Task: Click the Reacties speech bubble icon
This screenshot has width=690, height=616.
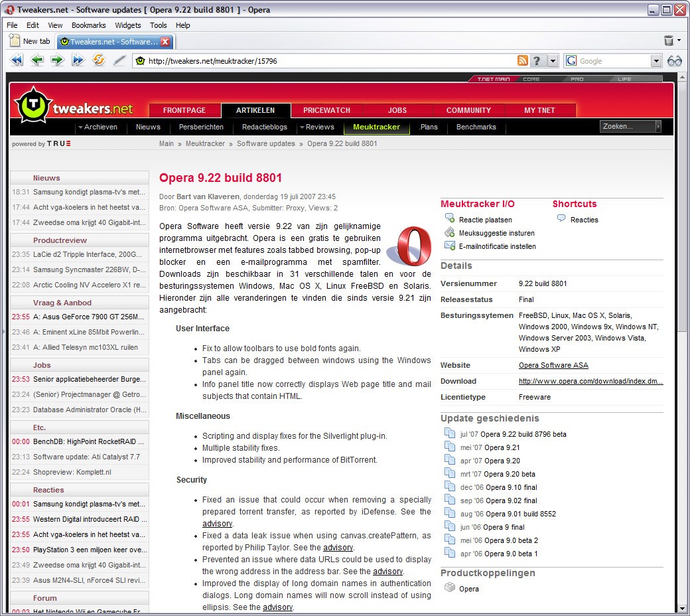Action: point(561,218)
